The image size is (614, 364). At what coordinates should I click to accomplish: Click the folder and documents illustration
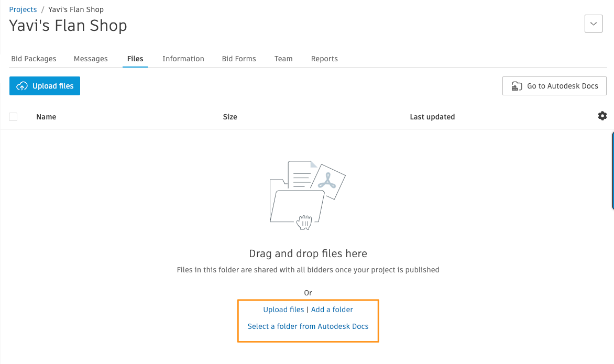tap(308, 195)
